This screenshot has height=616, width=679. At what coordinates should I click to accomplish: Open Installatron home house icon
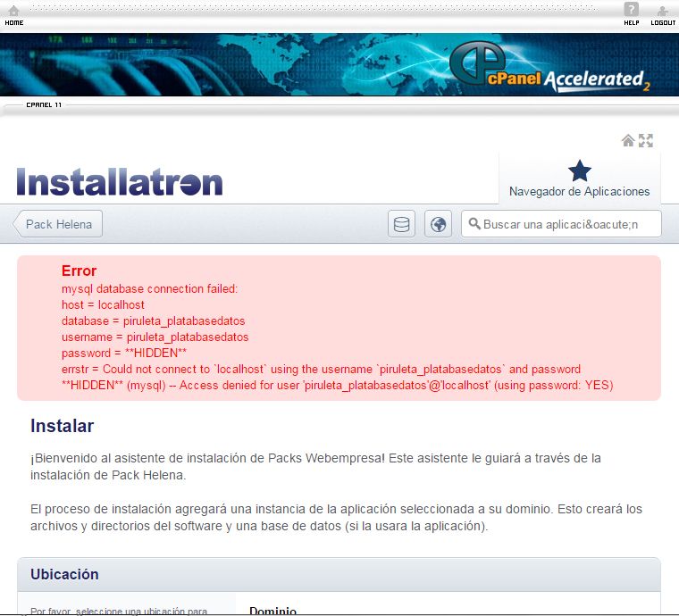628,140
